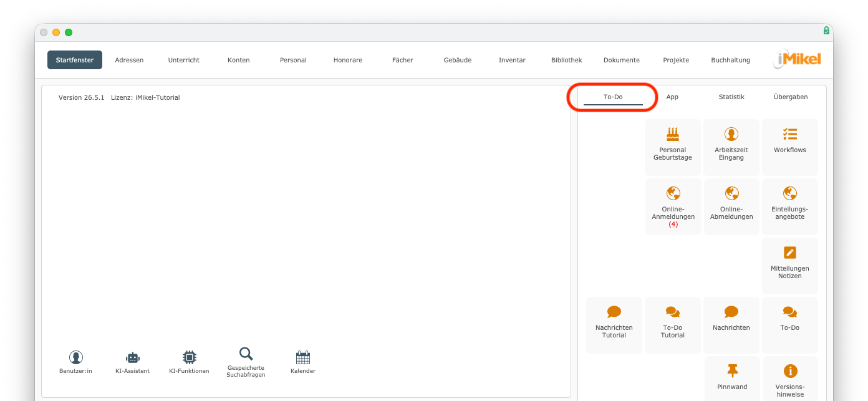Open the Personal Geburtstage tile
Screen dimensions: 868x401
[x=673, y=147]
